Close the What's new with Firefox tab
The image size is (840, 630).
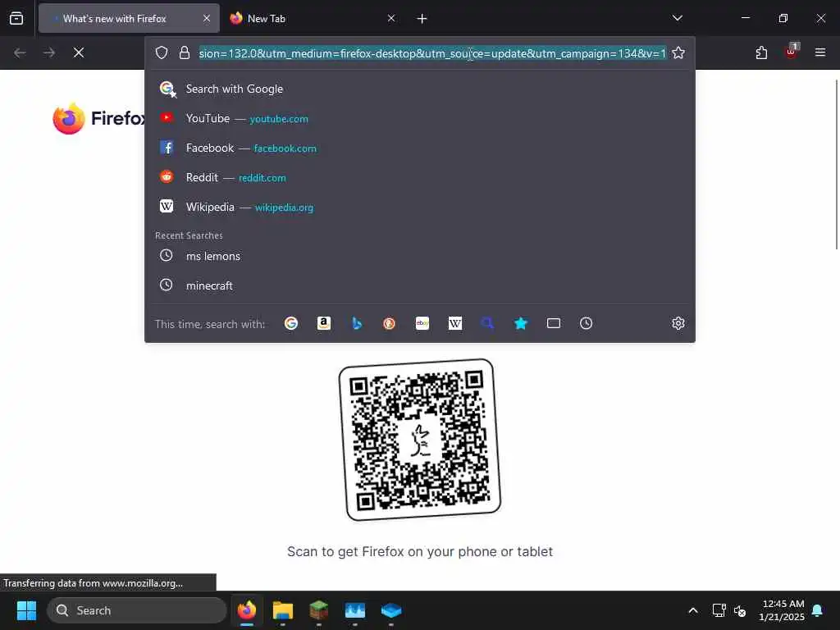(207, 18)
